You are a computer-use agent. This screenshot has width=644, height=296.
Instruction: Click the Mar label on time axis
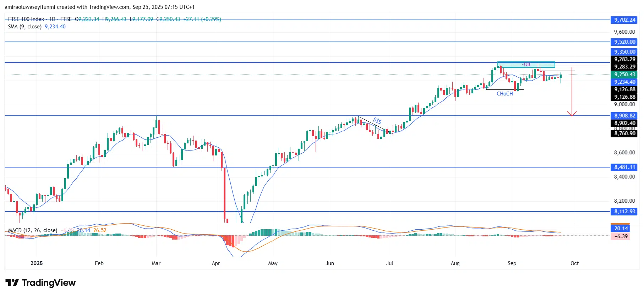click(x=156, y=263)
